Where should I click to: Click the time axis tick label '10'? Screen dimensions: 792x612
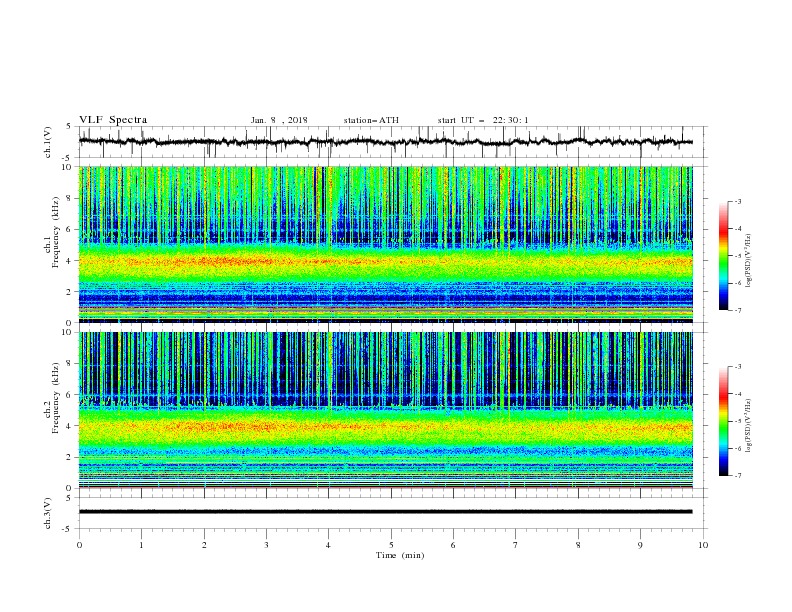703,545
